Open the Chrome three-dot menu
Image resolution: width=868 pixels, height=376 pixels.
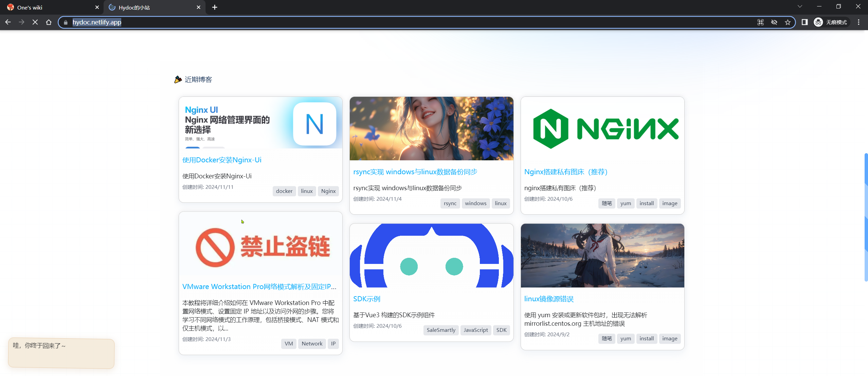click(x=858, y=22)
